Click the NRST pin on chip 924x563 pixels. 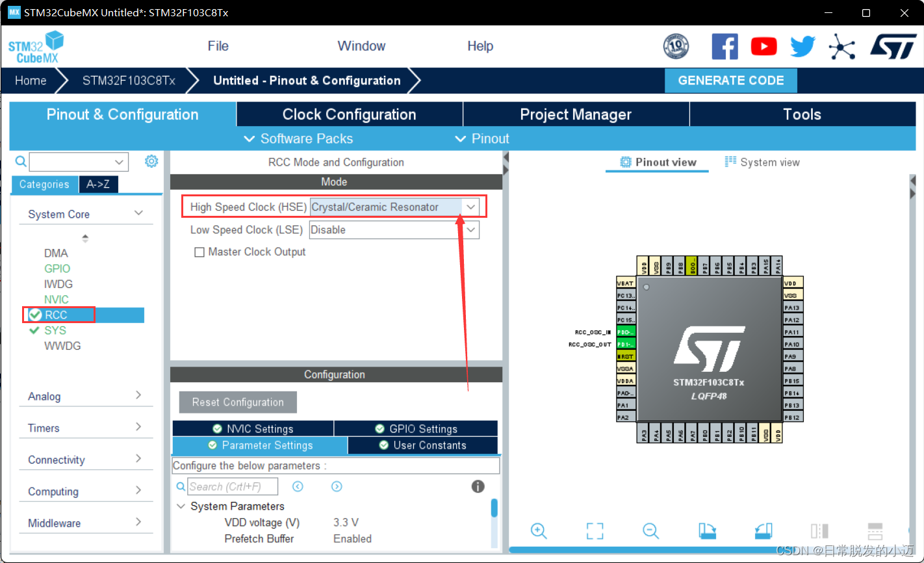[x=626, y=356]
